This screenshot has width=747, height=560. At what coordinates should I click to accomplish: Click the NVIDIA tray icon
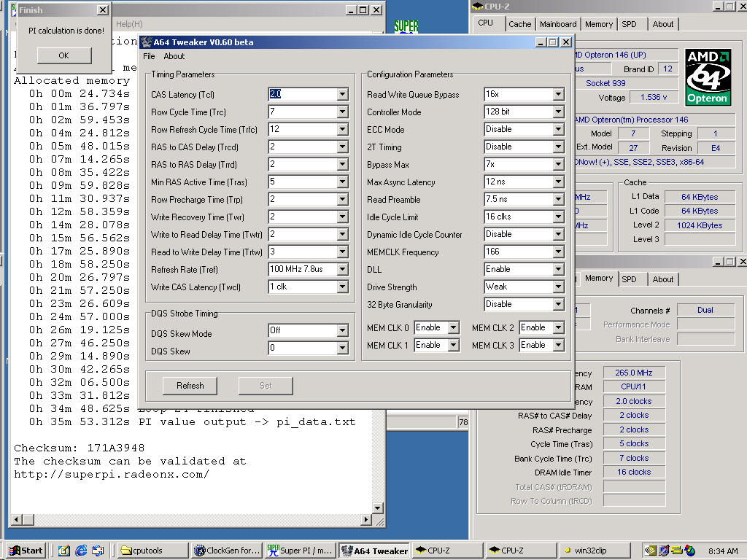[650, 551]
